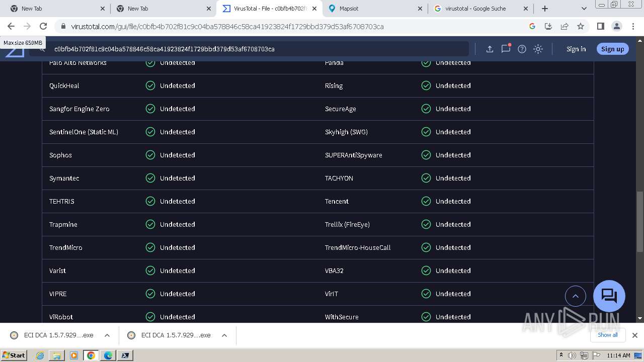Click the Symantec vendor name
The width and height of the screenshot is (644, 362).
pyautogui.click(x=64, y=178)
